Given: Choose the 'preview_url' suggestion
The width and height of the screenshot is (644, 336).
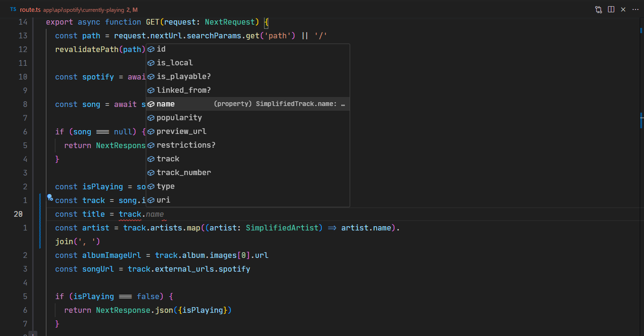Looking at the screenshot, I should [247, 132].
